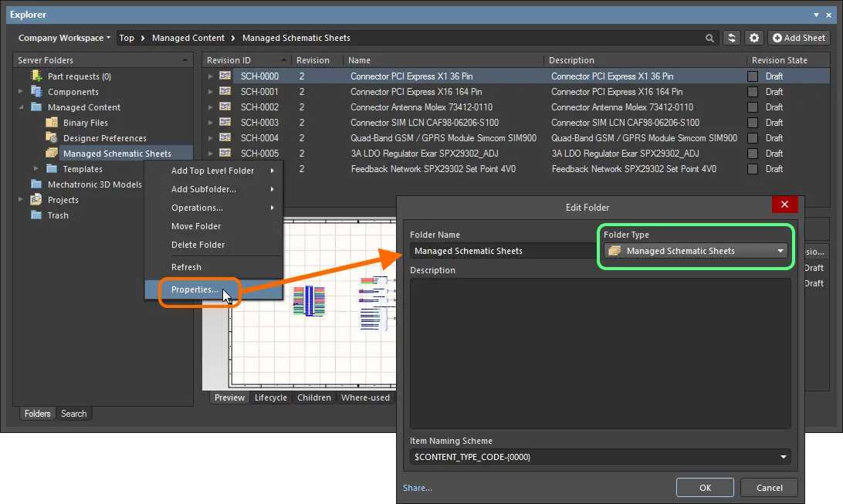
Task: Toggle checkbox for SCH-0000 revision state
Action: tap(753, 76)
